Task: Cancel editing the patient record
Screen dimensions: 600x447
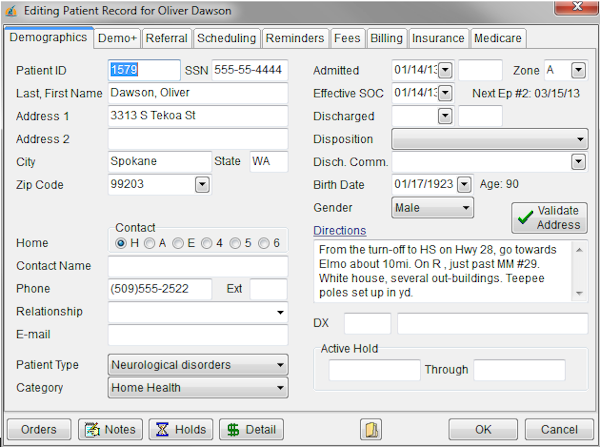Action: [559, 429]
